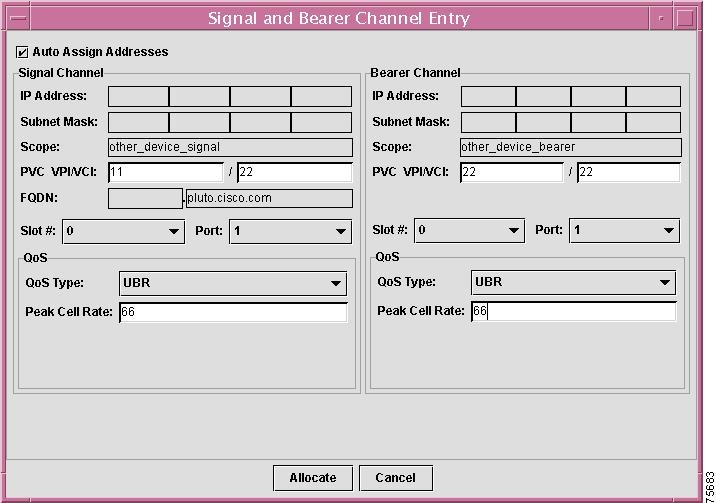Click the Bearer Channel PVC VCI field

(x=629, y=172)
